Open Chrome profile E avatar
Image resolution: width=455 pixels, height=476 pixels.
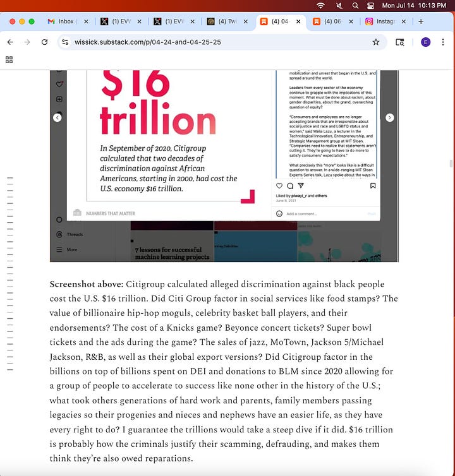pyautogui.click(x=425, y=42)
